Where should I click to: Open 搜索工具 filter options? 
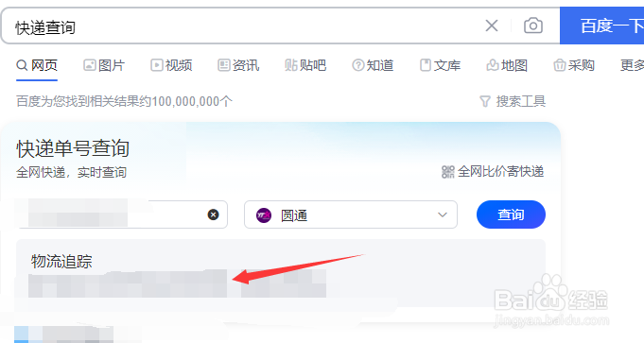pyautogui.click(x=513, y=101)
